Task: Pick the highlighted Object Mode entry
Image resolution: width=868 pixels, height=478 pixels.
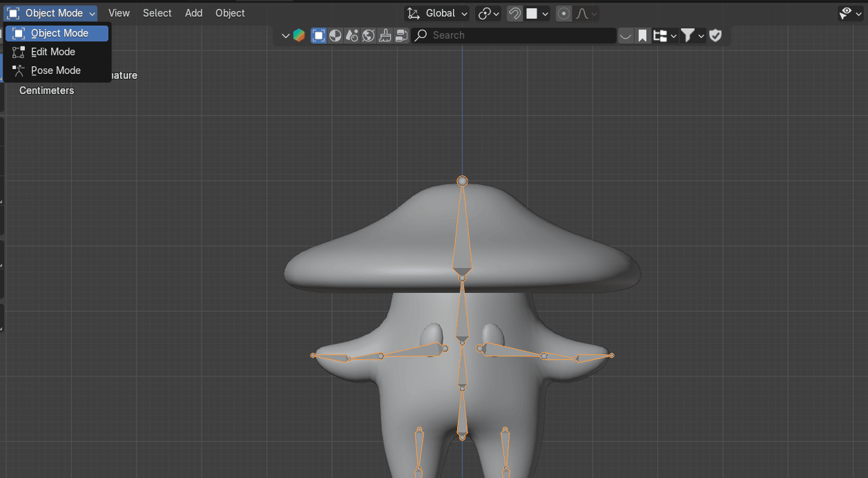Action: click(x=59, y=33)
